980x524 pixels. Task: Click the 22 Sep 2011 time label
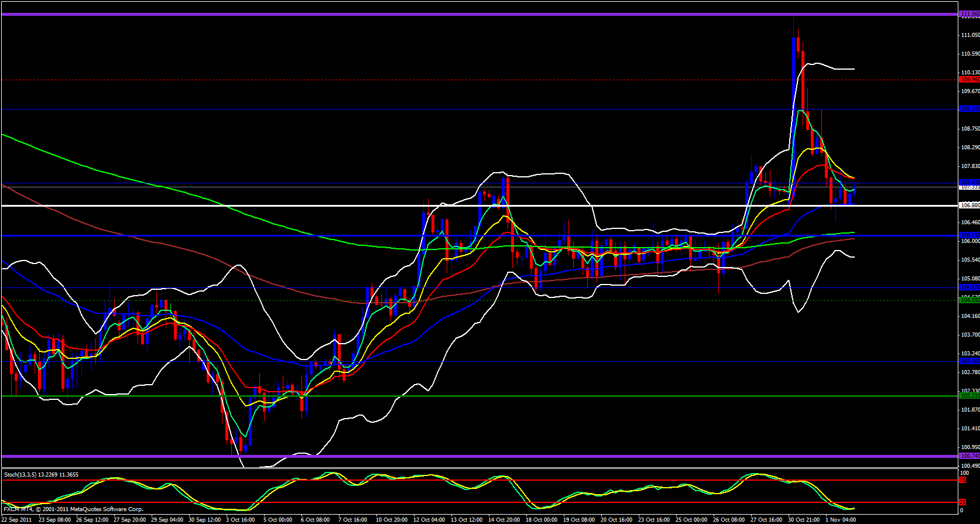tap(17, 520)
